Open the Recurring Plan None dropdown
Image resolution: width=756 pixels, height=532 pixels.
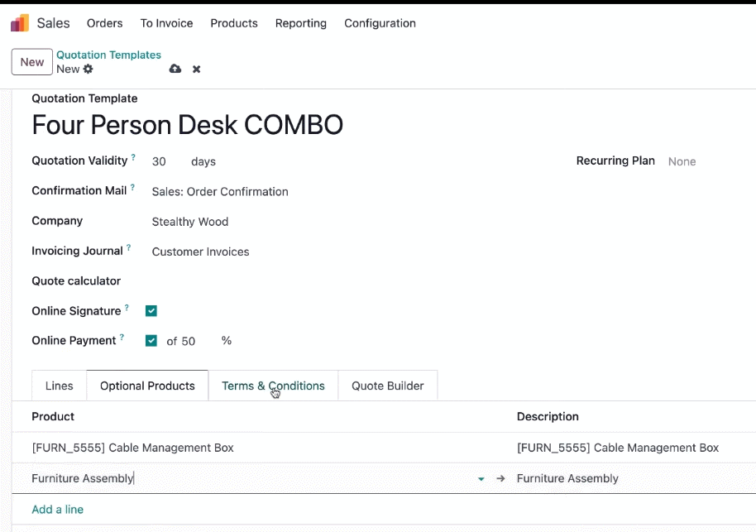coord(682,161)
